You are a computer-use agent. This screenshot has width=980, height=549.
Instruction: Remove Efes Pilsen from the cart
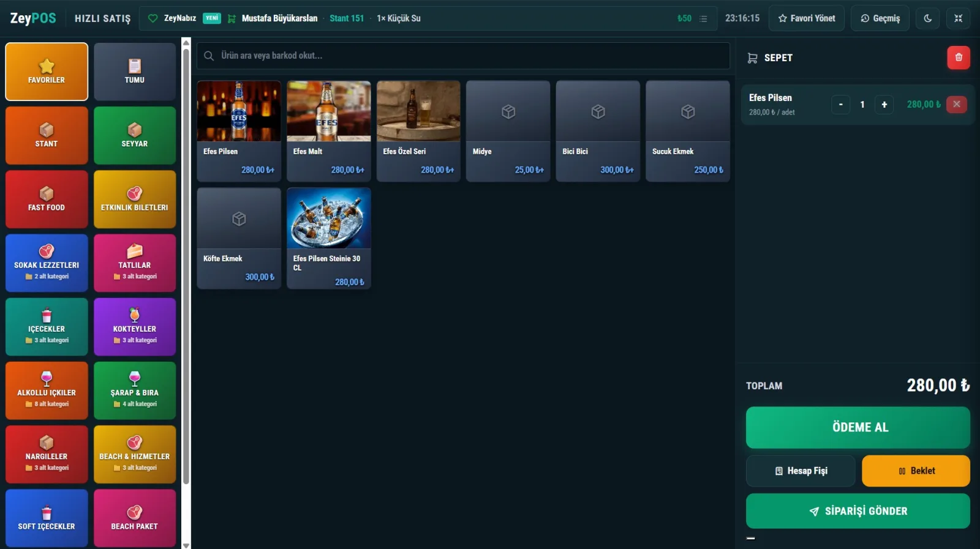(957, 105)
